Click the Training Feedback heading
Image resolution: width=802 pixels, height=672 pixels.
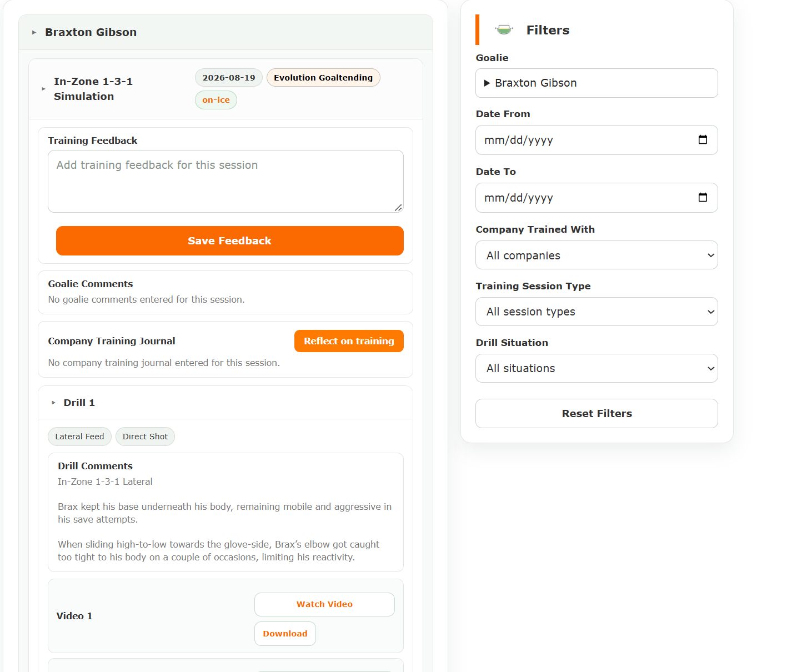93,141
